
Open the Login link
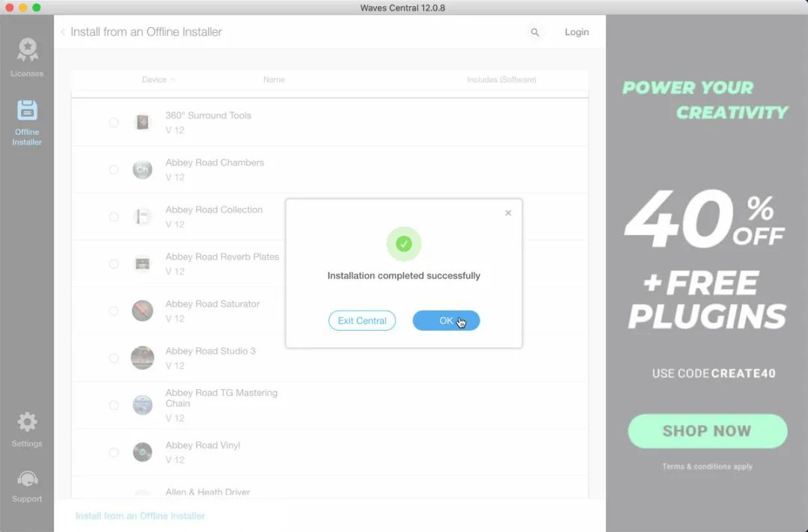click(577, 32)
